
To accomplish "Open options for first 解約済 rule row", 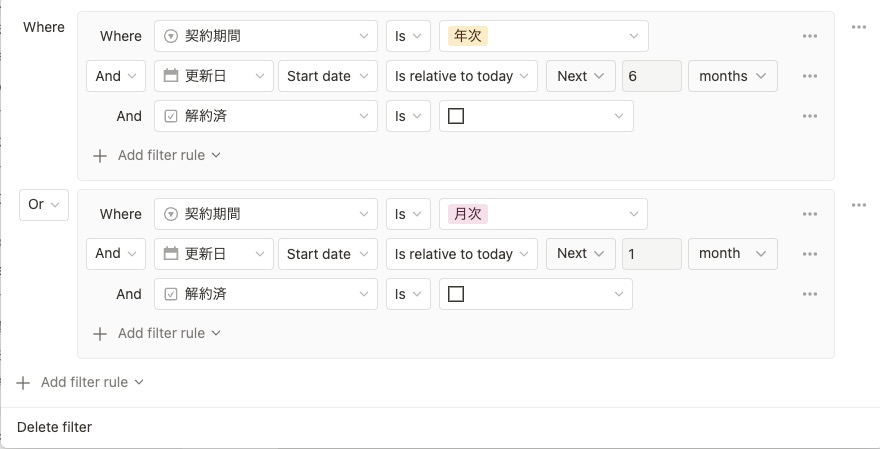I will (x=810, y=116).
